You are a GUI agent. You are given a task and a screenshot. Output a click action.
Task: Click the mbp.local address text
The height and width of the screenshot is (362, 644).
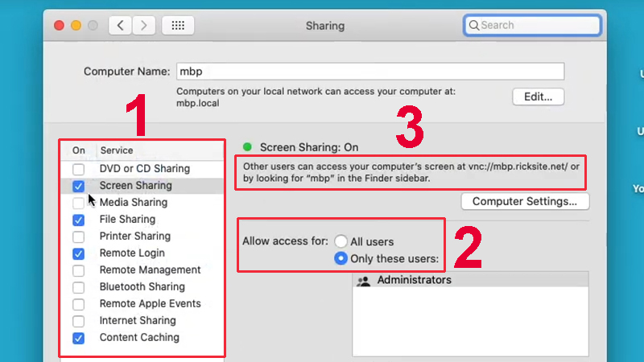[x=197, y=103]
